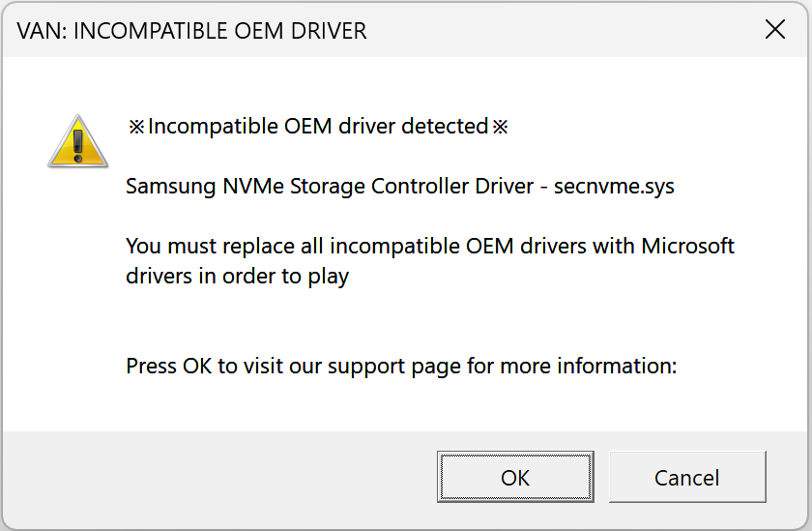Click the reference mark before 'Incompatible'
812x531 pixels.
(x=136, y=127)
